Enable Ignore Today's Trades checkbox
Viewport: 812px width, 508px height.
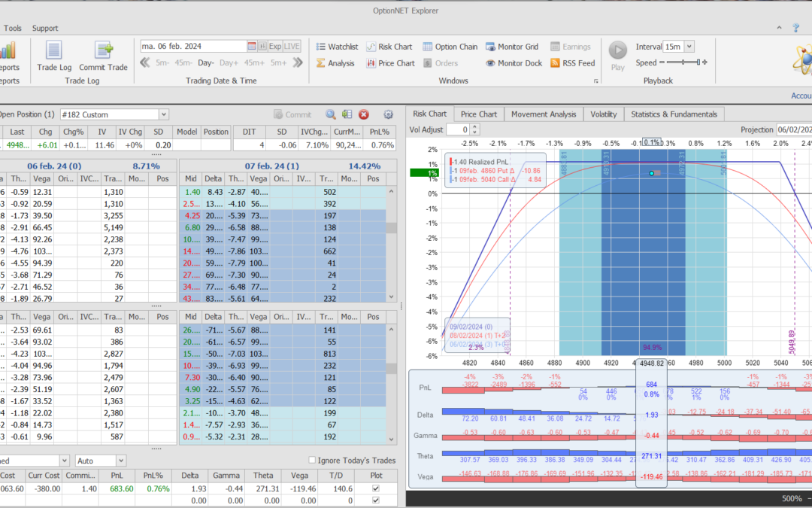coord(313,460)
